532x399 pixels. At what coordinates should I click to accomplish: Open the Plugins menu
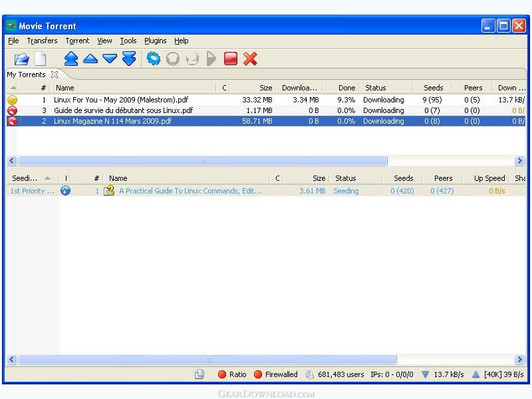click(155, 41)
